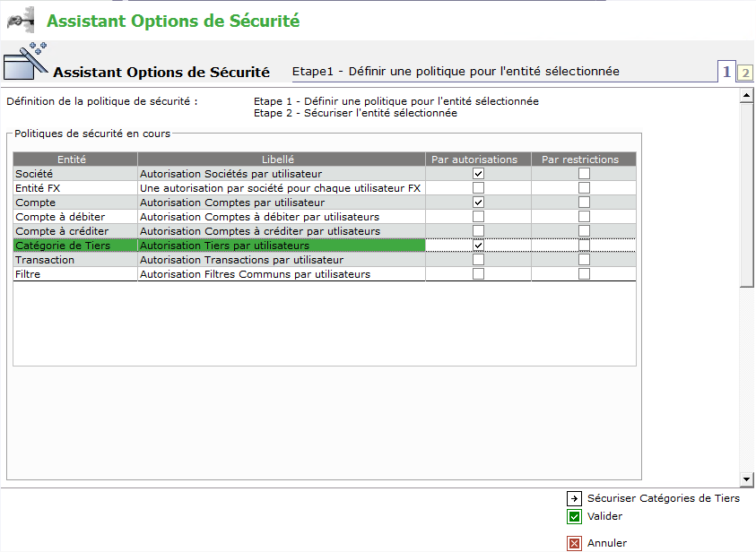Check Par autorisations for Transaction row
The image size is (756, 552).
pos(478,260)
